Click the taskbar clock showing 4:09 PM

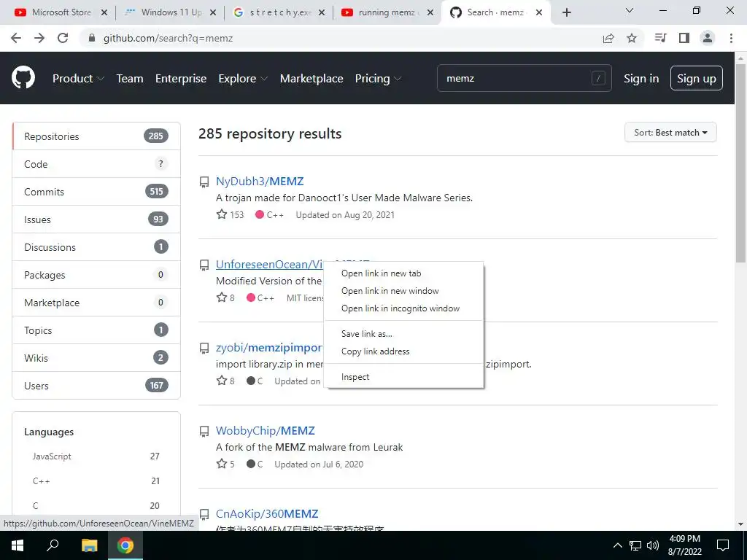(685, 545)
